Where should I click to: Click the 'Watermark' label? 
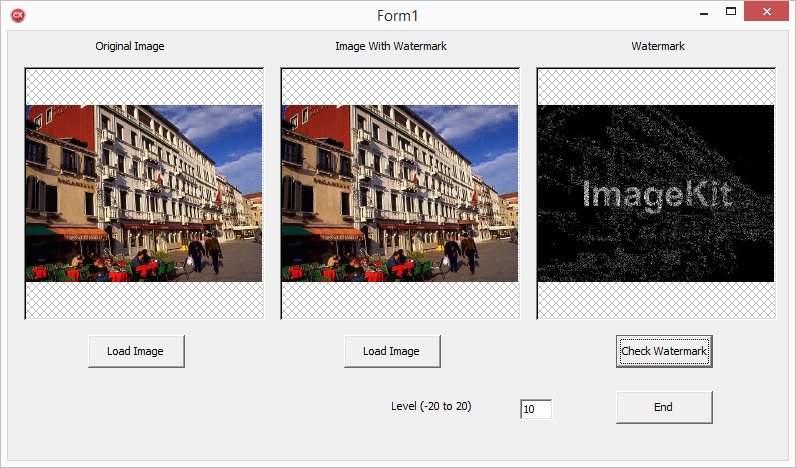pyautogui.click(x=658, y=46)
